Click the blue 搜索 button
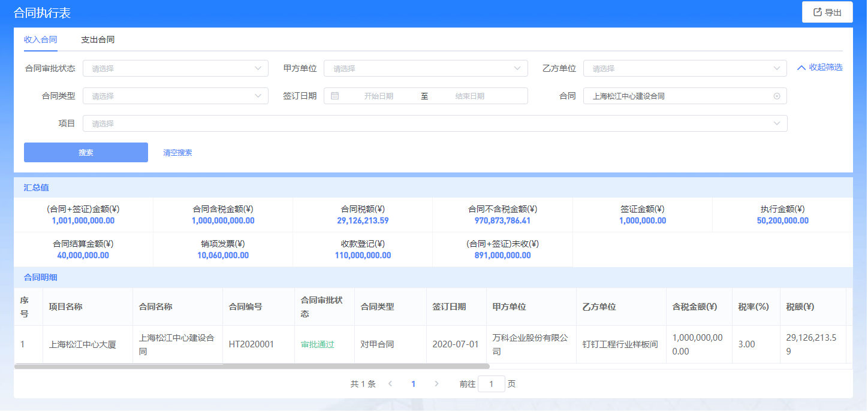Image resolution: width=868 pixels, height=412 pixels. (x=86, y=152)
